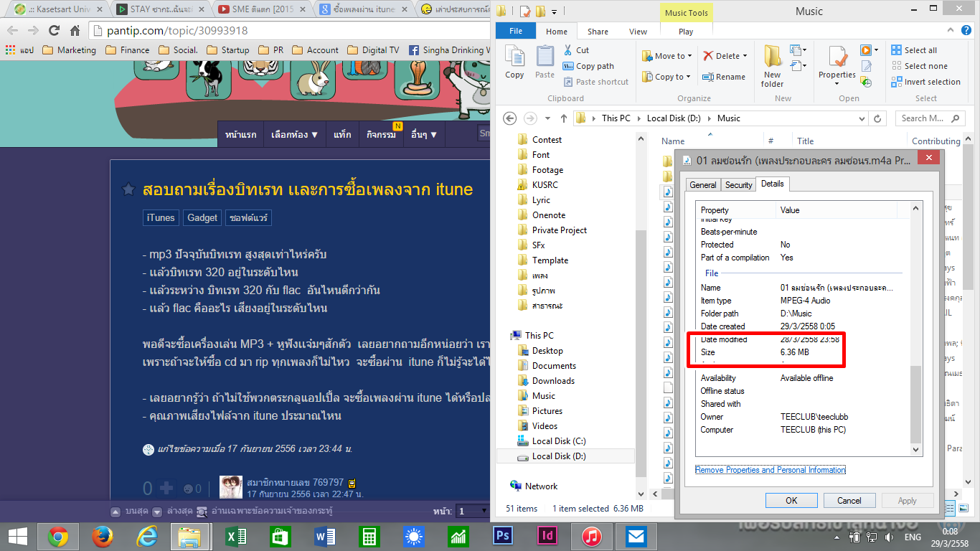Open Excel from the taskbar
This screenshot has width=980, height=551.
click(x=236, y=536)
